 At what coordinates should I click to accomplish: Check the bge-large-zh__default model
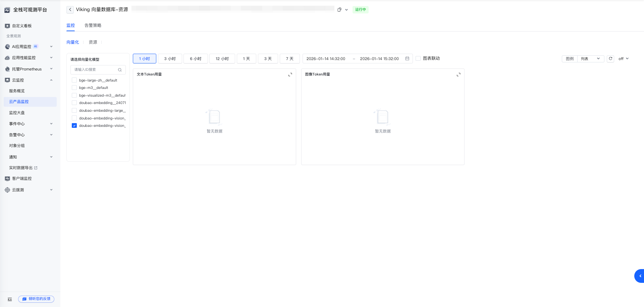point(74,80)
